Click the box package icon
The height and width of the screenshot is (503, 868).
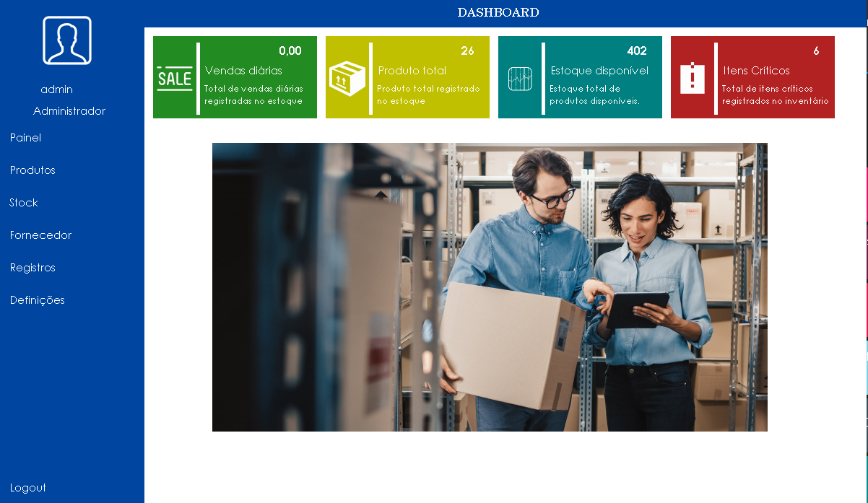[x=347, y=78]
